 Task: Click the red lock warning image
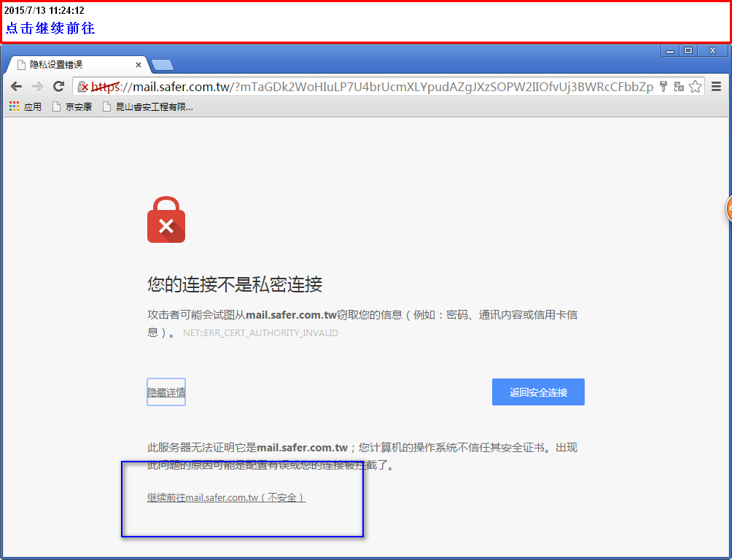(166, 219)
